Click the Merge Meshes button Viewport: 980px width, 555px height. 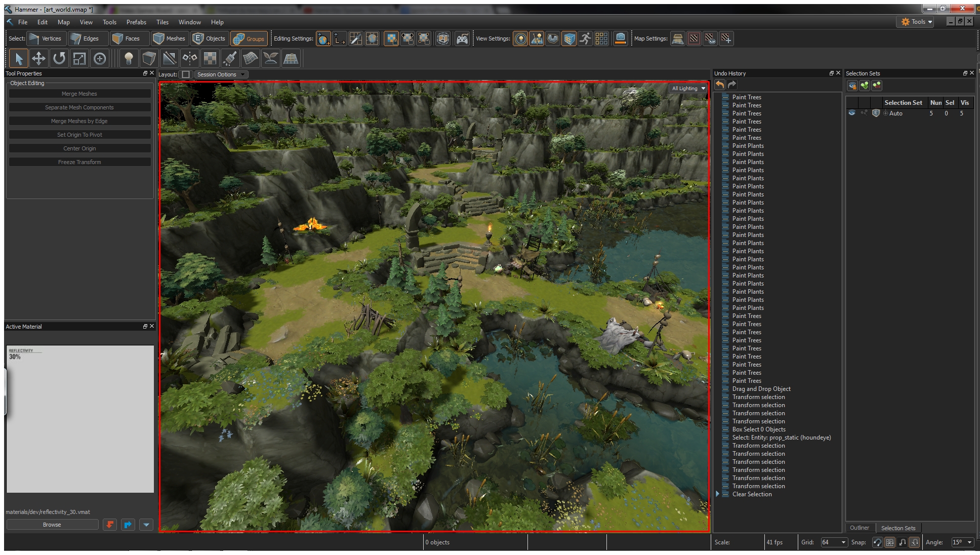[79, 94]
